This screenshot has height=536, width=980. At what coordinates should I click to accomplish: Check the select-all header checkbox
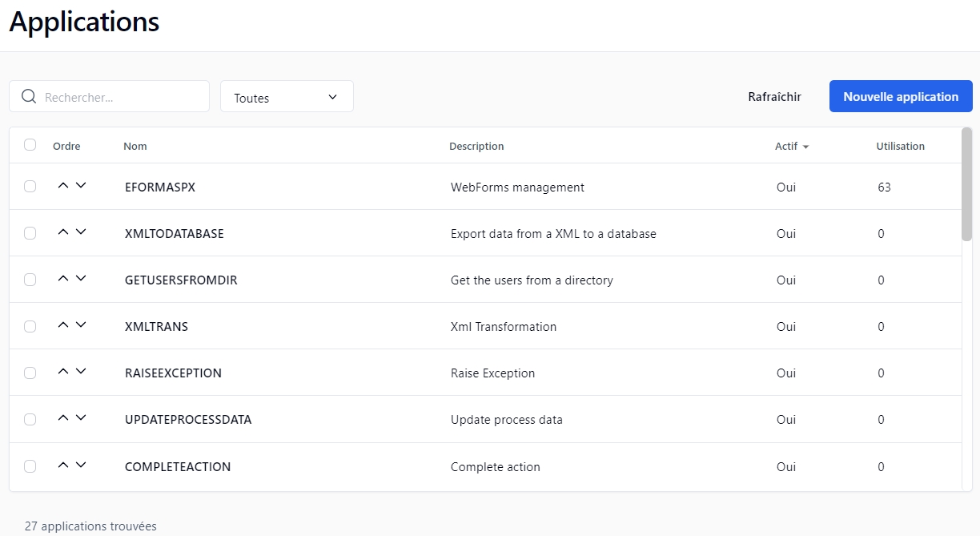click(x=30, y=145)
